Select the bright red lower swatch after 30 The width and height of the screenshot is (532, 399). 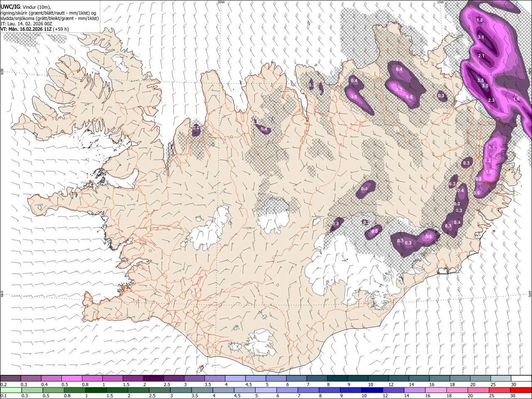(521, 390)
